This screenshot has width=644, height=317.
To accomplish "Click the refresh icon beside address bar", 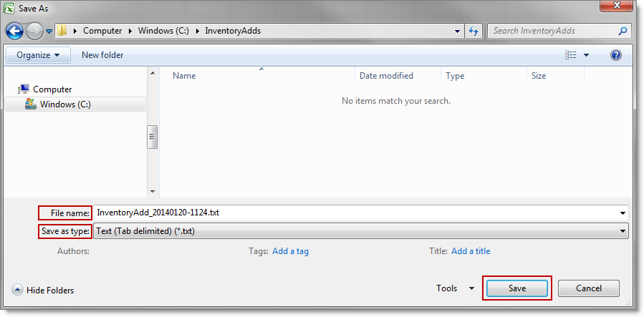I will tap(474, 31).
